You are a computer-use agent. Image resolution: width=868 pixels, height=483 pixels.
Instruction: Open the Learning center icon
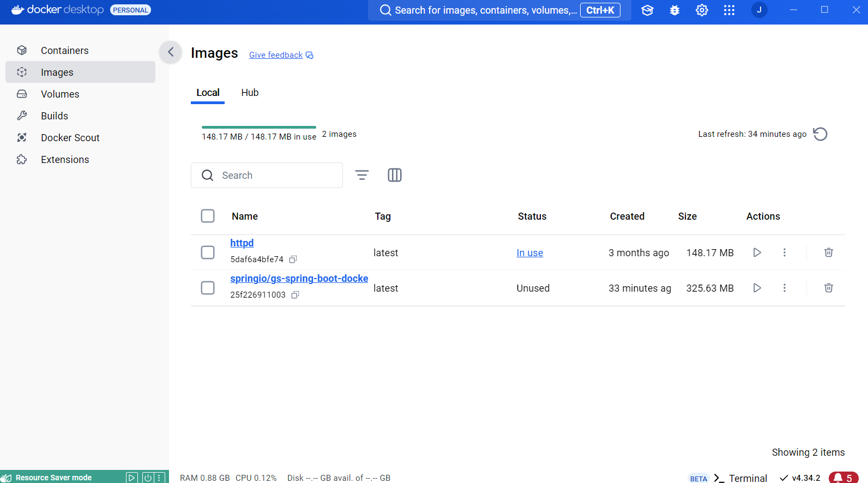coord(647,10)
